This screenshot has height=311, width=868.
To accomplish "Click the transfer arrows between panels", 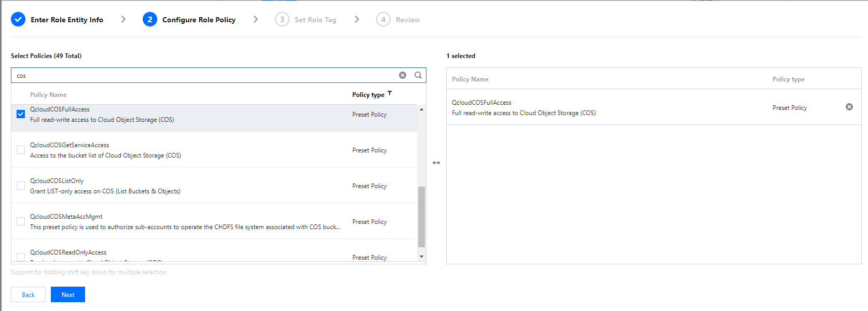I will click(x=436, y=163).
